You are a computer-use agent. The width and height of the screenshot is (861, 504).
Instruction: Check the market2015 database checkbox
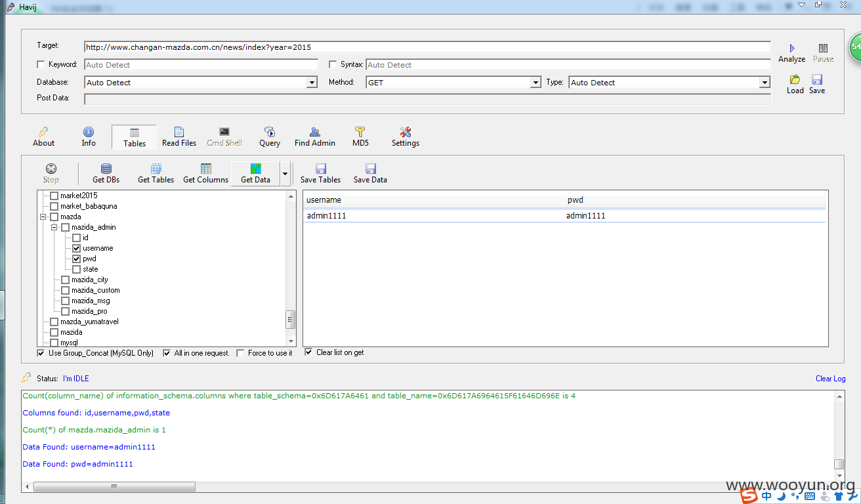click(x=54, y=196)
